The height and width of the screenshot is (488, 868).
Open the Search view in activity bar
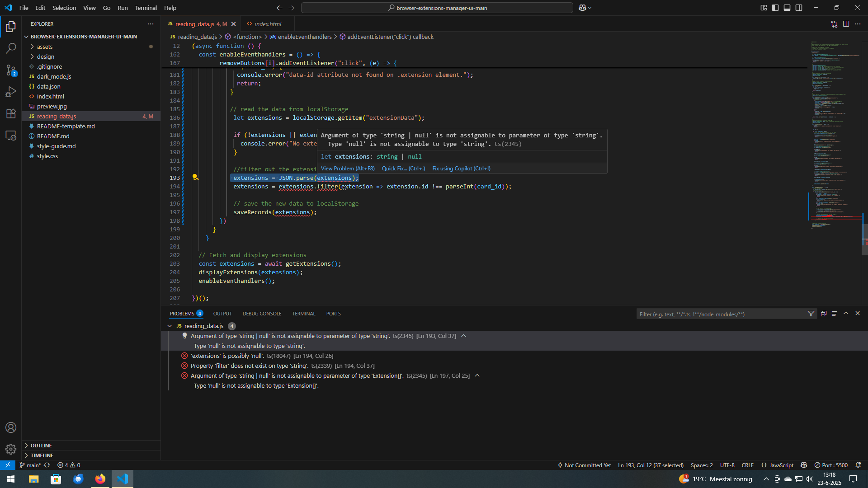click(11, 48)
